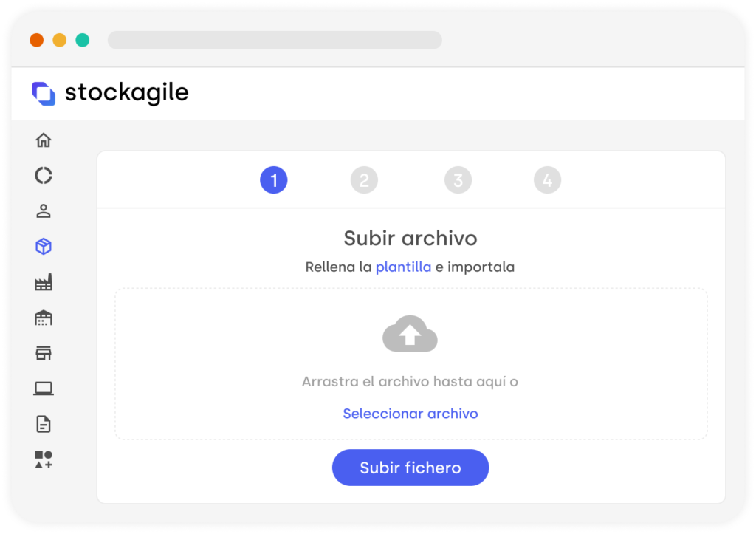Click the cloud upload icon
The height and width of the screenshot is (534, 756).
[x=410, y=333]
